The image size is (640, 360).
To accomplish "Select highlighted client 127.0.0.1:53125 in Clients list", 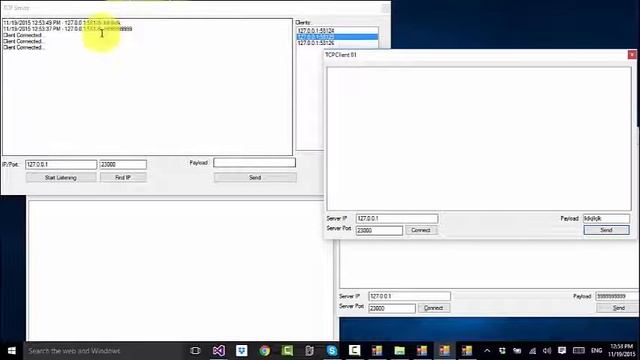I will 337,37.
